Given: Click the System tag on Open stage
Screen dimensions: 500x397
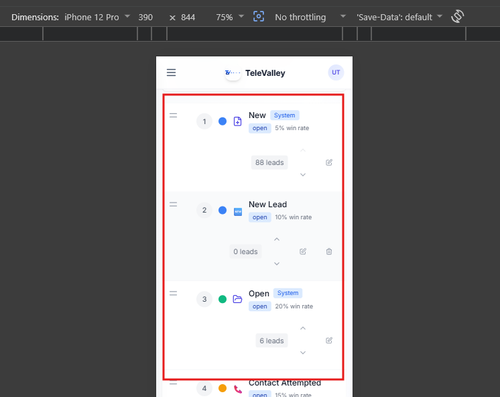Looking at the screenshot, I should (288, 293).
